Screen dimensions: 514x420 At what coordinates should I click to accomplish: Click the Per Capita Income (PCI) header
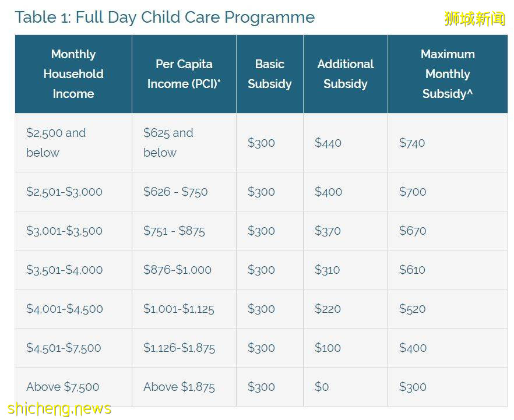pos(184,74)
